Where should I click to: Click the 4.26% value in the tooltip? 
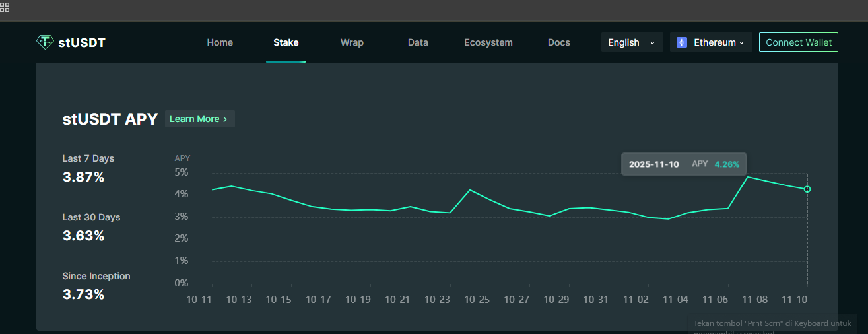727,164
